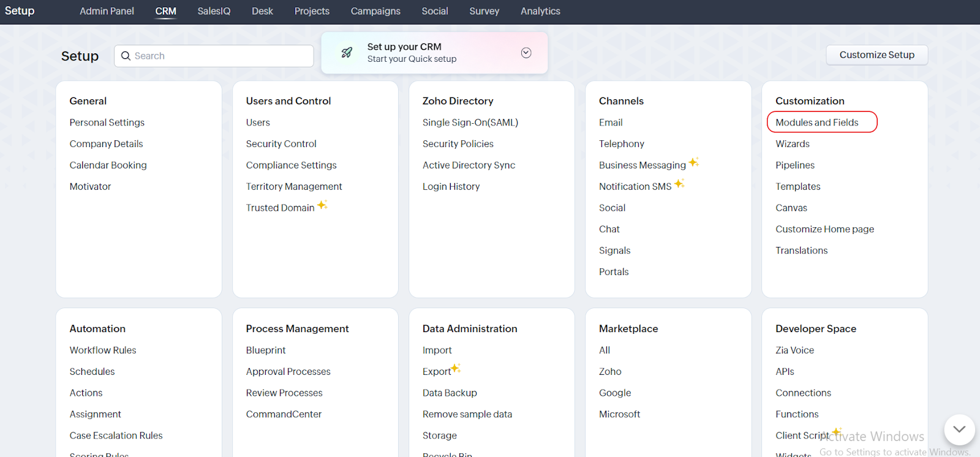Image resolution: width=980 pixels, height=457 pixels.
Task: Open Single Sign-On(SAML)
Action: (x=470, y=123)
